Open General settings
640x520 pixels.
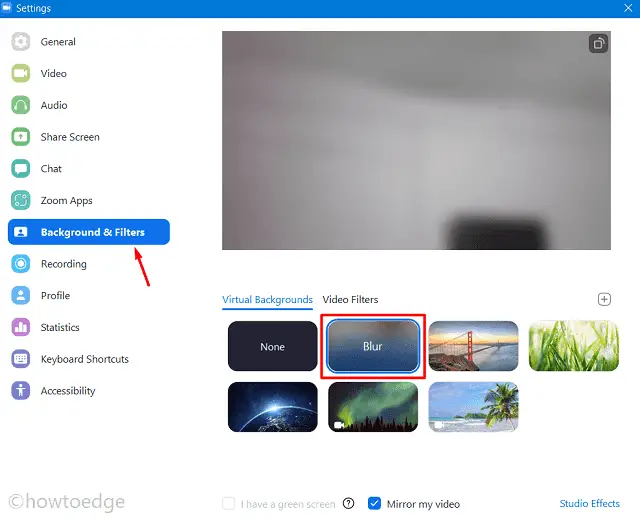tap(89, 41)
